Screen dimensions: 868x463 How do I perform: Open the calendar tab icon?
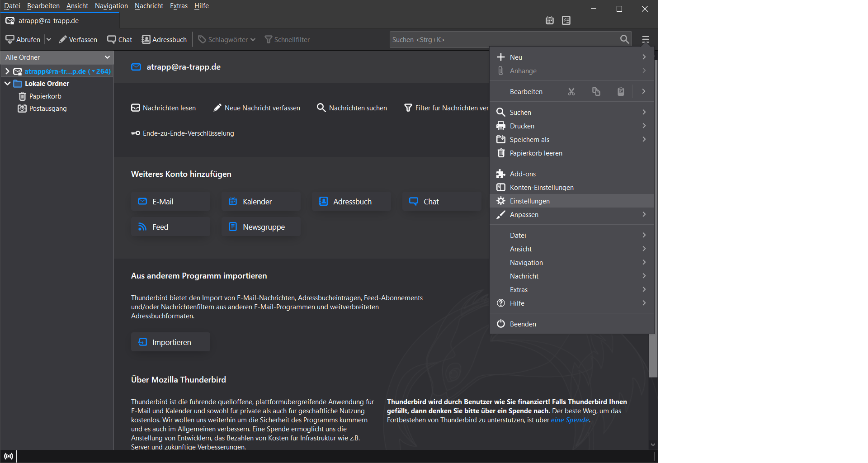[549, 20]
